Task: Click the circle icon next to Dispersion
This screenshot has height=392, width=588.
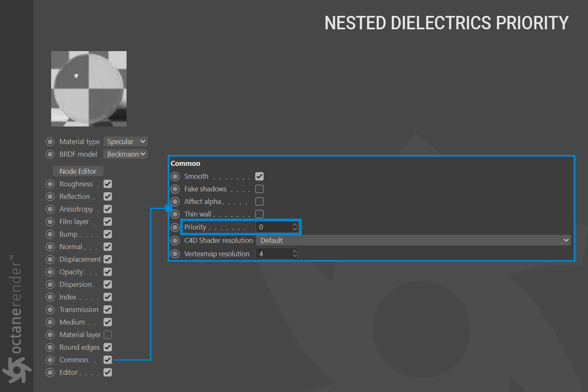Action: click(50, 284)
